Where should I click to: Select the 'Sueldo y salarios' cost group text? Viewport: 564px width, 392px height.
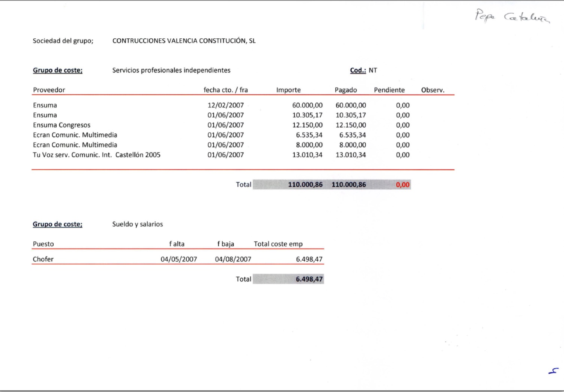coord(137,224)
